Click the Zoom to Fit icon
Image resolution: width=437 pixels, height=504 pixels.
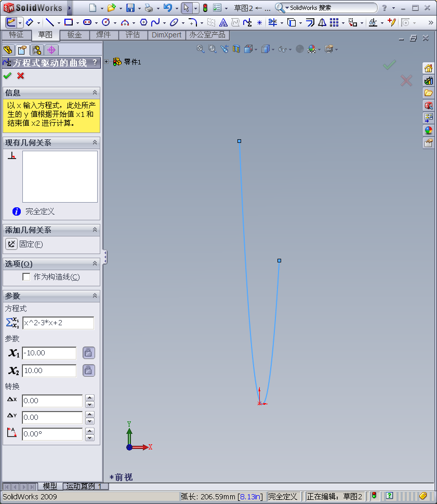pyautogui.click(x=201, y=49)
